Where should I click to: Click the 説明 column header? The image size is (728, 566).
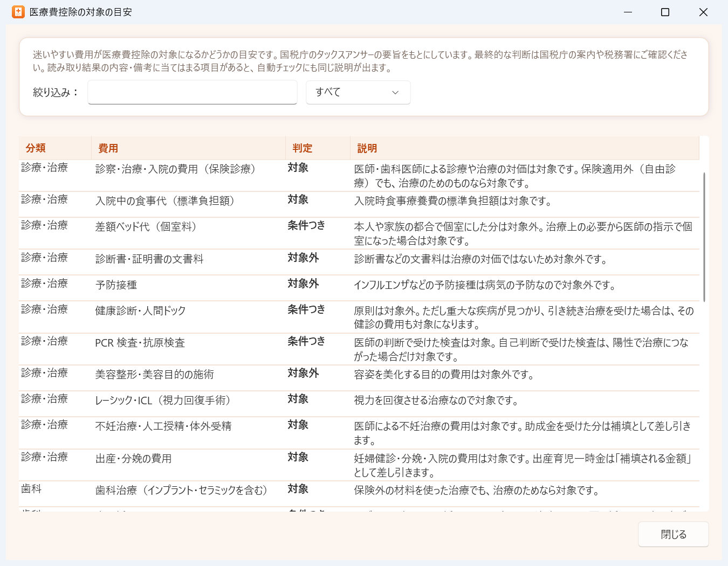pyautogui.click(x=525, y=148)
